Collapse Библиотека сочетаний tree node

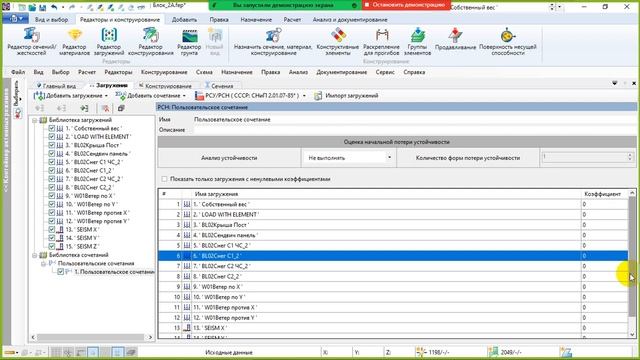click(35, 255)
